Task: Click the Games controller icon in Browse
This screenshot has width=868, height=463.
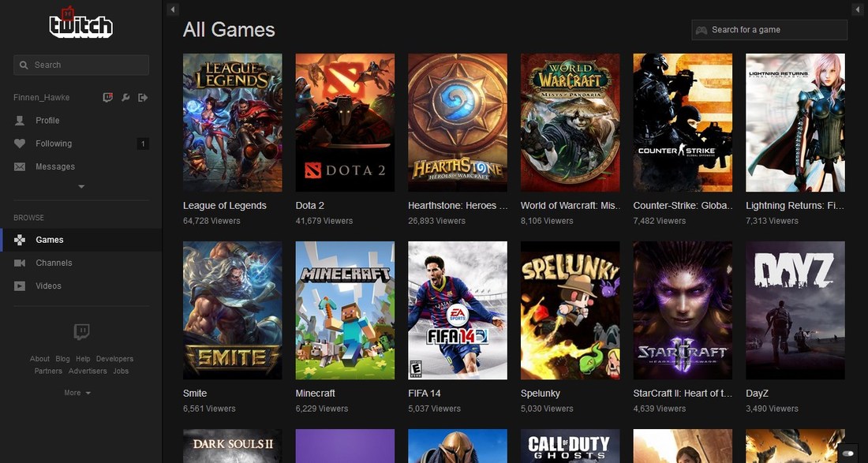Action: 20,240
